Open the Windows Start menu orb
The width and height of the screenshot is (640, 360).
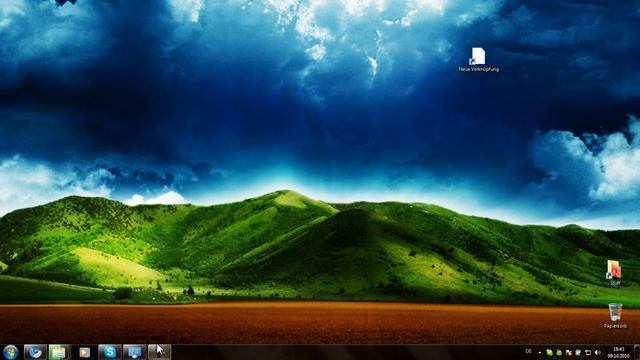tap(10, 352)
